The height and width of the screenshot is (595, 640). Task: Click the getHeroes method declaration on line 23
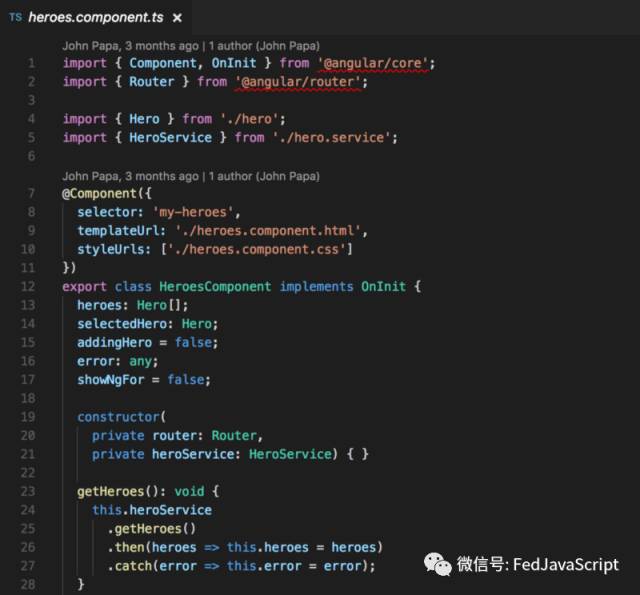pos(111,491)
